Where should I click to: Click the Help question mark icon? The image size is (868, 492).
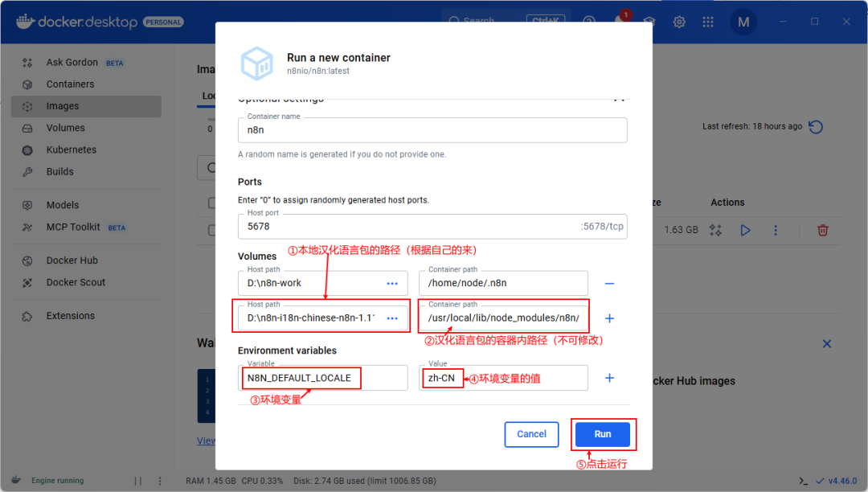point(589,21)
